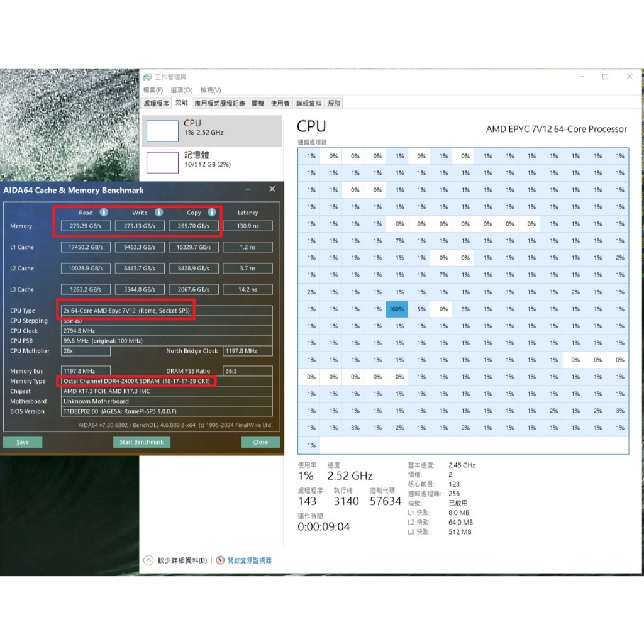Open the 檔案(F) menu
The height and width of the screenshot is (644, 644).
tap(153, 90)
